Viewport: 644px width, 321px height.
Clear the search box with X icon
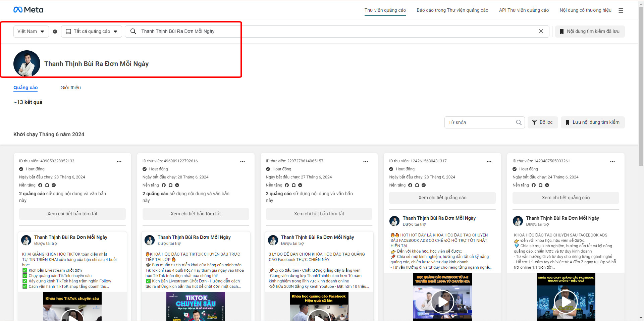(541, 31)
